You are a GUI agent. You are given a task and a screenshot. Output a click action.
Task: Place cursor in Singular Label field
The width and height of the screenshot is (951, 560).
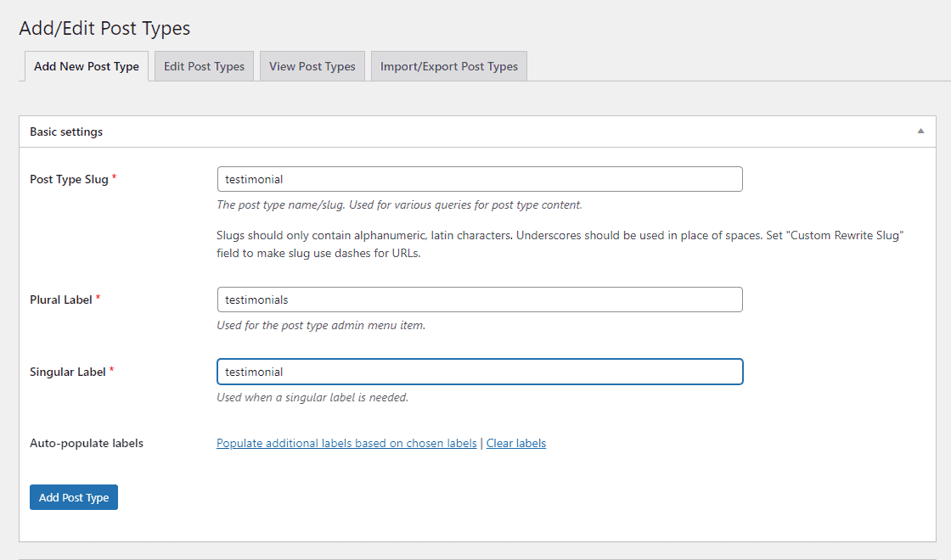480,372
